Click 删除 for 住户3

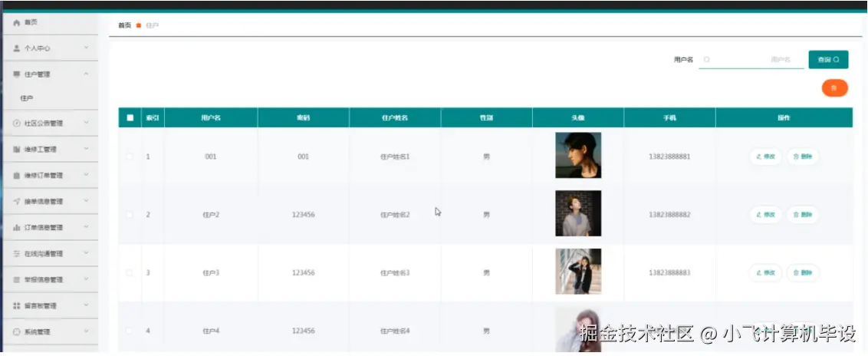coord(802,273)
